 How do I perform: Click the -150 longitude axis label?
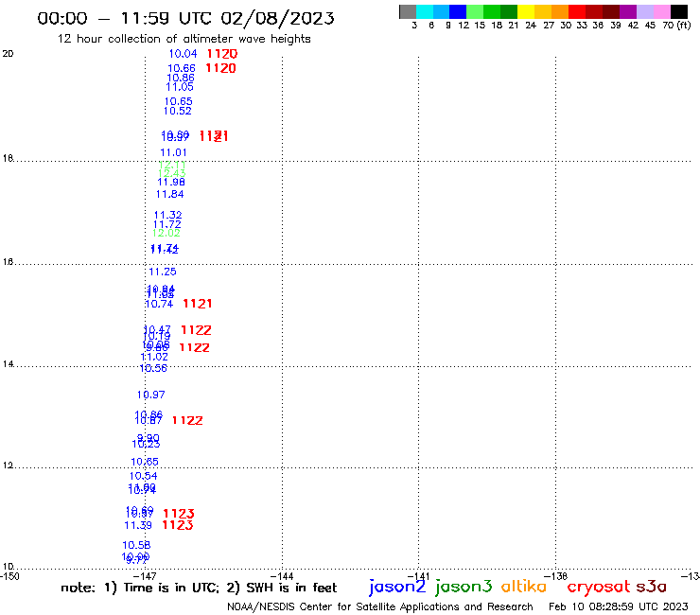point(9,576)
